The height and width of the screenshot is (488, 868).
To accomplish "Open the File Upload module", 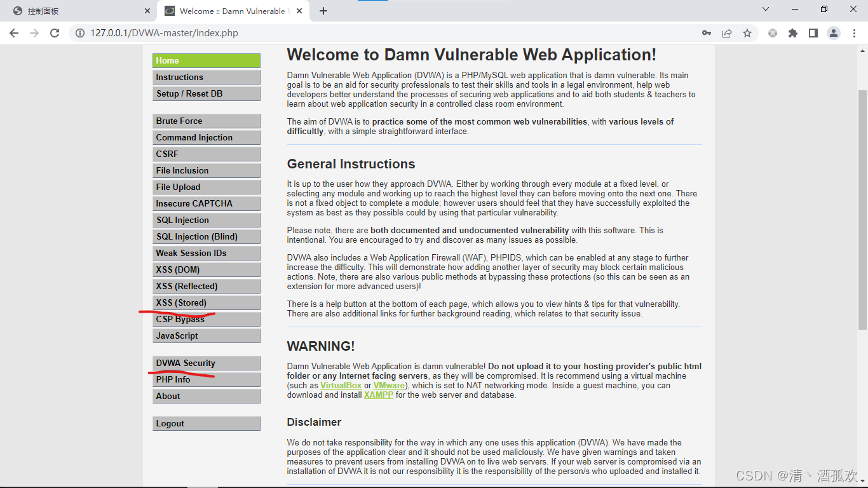I will [x=207, y=187].
